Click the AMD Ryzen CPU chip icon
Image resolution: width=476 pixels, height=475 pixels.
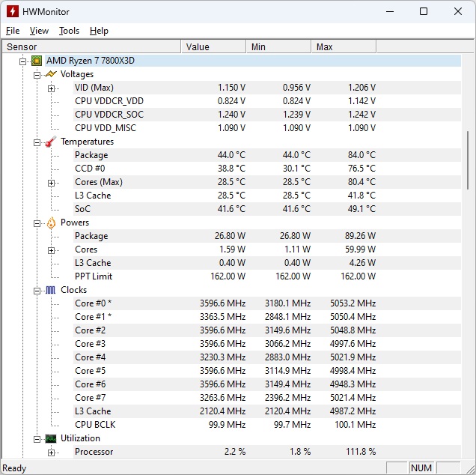coord(37,61)
